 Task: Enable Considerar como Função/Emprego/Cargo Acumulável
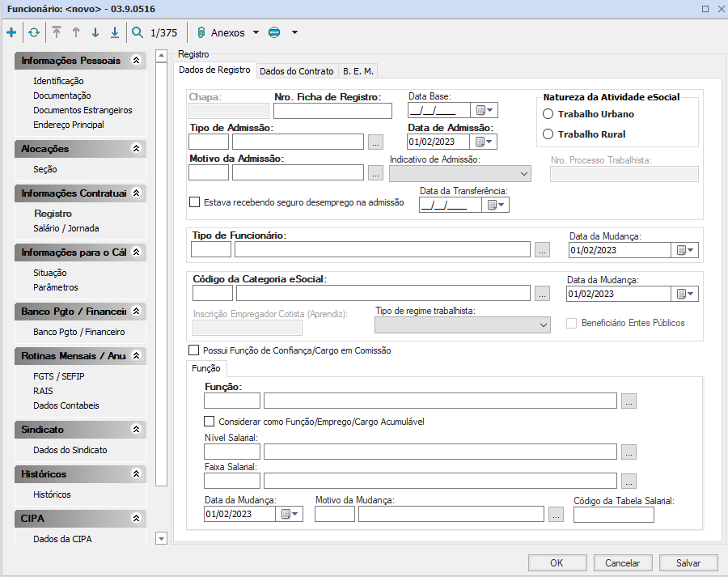point(210,422)
